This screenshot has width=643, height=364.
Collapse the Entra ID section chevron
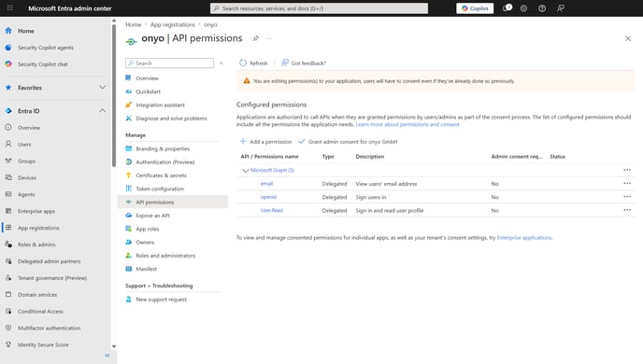tap(102, 110)
